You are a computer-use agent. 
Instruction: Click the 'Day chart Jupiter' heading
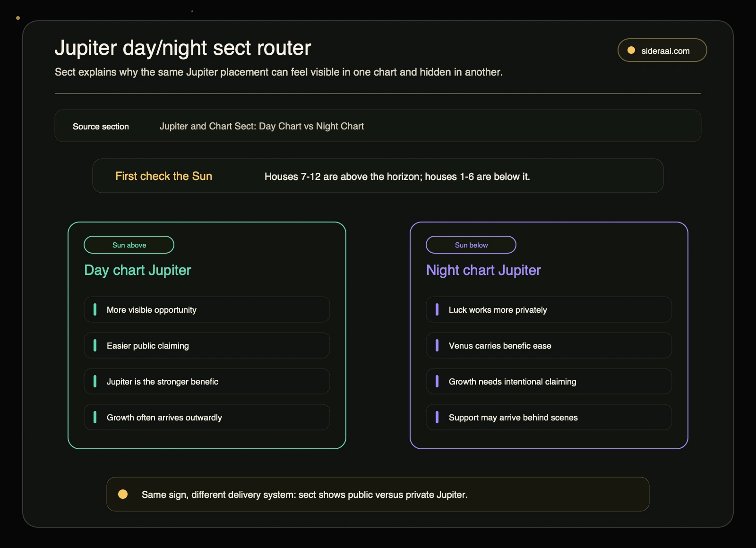pos(137,270)
